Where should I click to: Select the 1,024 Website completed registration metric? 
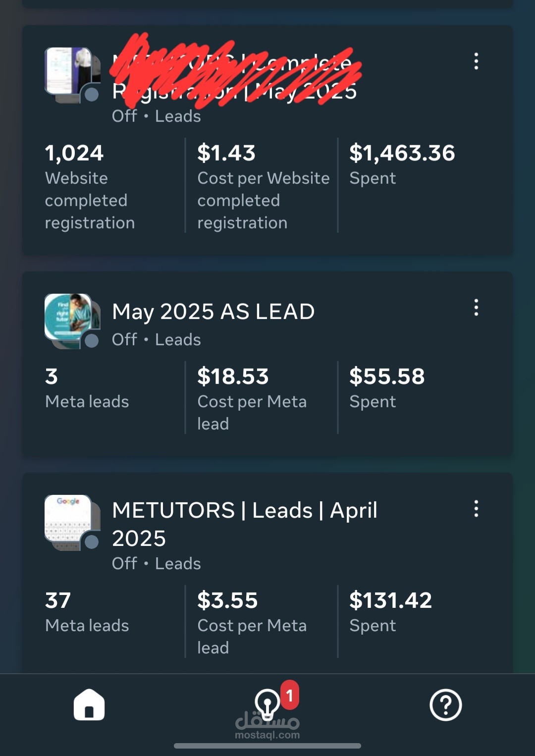90,187
